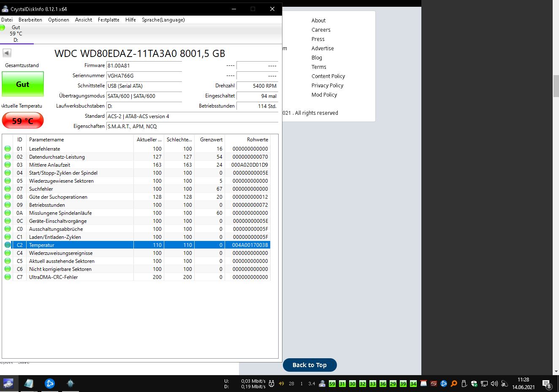
Task: Open the notification center with 8 notifications
Action: coord(547,384)
